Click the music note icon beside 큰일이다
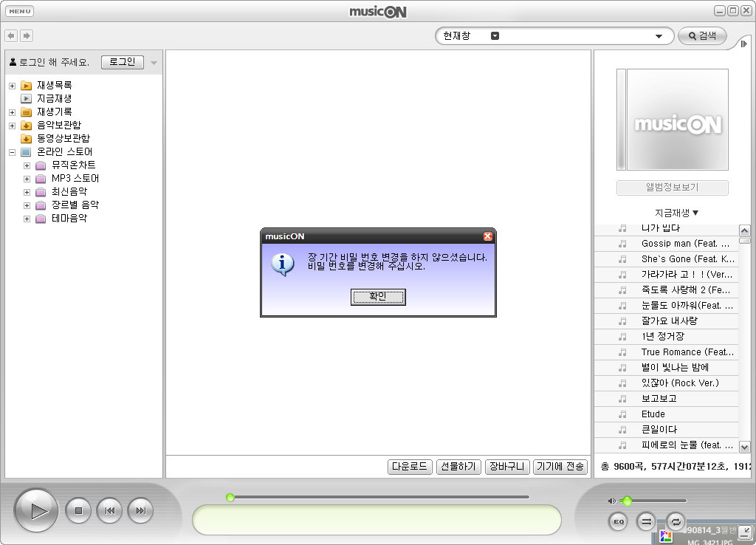Viewport: 756px width, 545px height. 623,430
